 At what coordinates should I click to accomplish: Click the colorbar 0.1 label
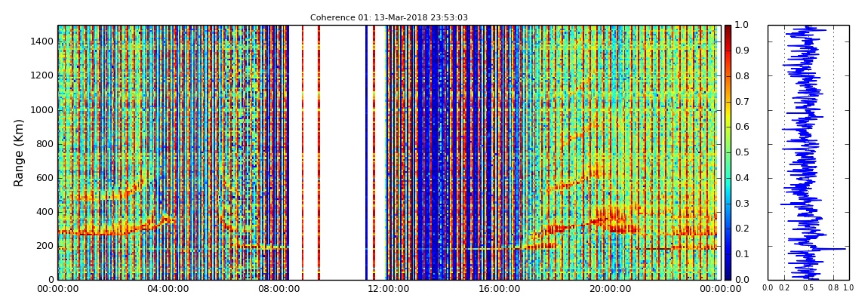click(x=740, y=254)
